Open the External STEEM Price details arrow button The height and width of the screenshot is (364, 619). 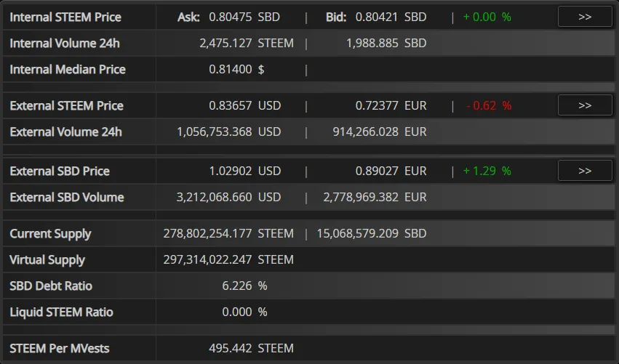(x=585, y=105)
